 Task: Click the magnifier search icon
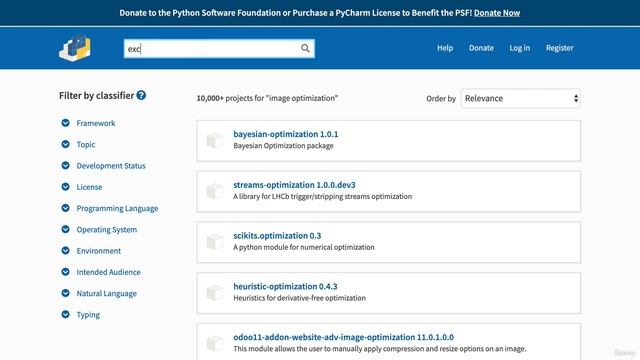(305, 48)
